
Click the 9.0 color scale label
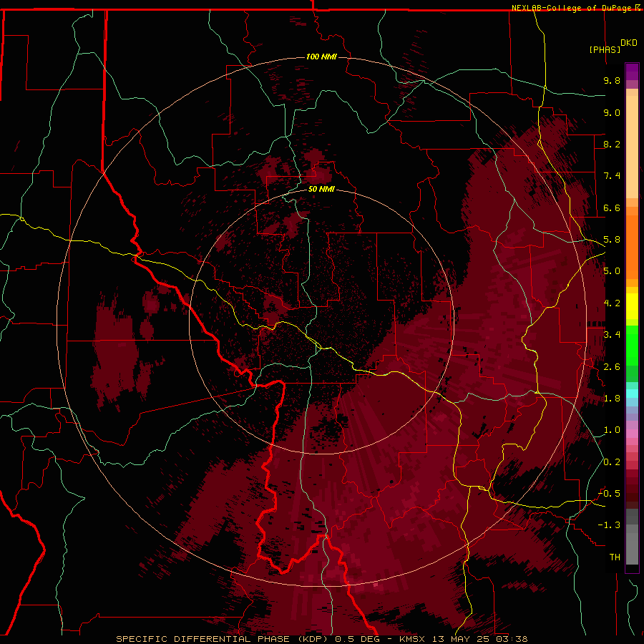(x=612, y=112)
